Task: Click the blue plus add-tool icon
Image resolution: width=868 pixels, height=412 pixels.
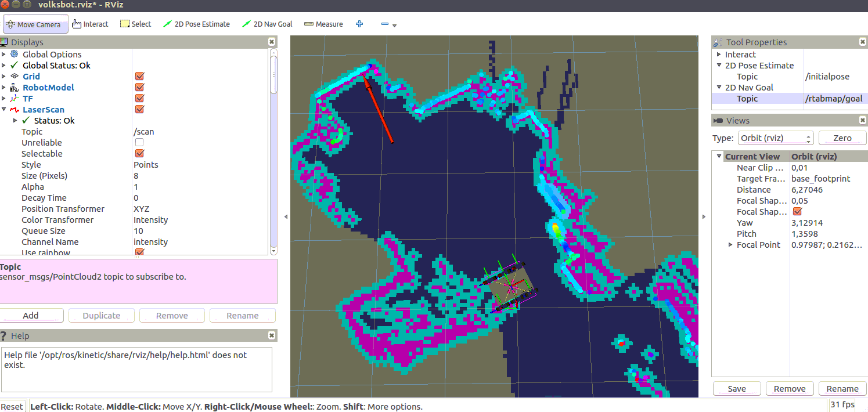Action: [x=359, y=24]
